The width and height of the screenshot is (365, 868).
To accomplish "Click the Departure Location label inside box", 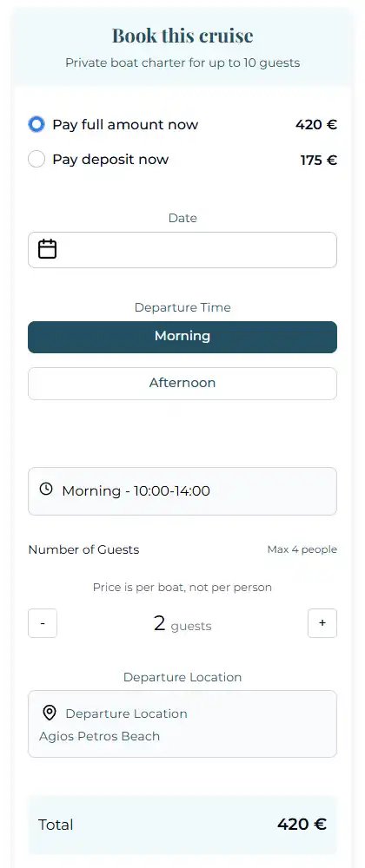I will tap(126, 713).
